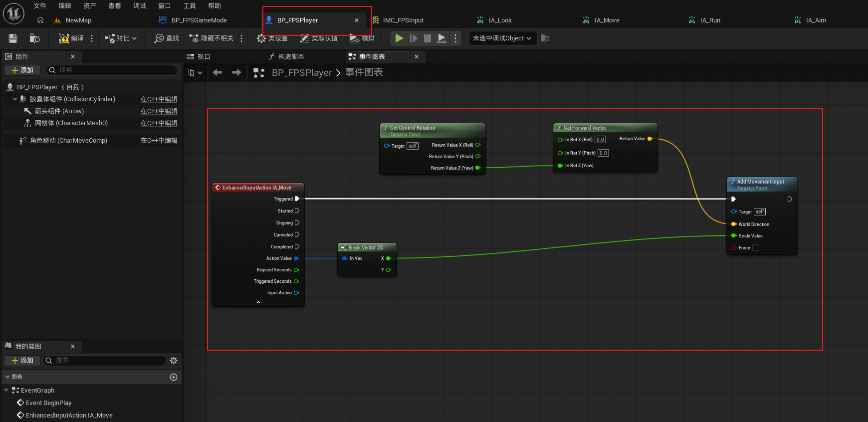Screen dimensions: 868x422
Task: Click the green Play button
Action: point(399,38)
